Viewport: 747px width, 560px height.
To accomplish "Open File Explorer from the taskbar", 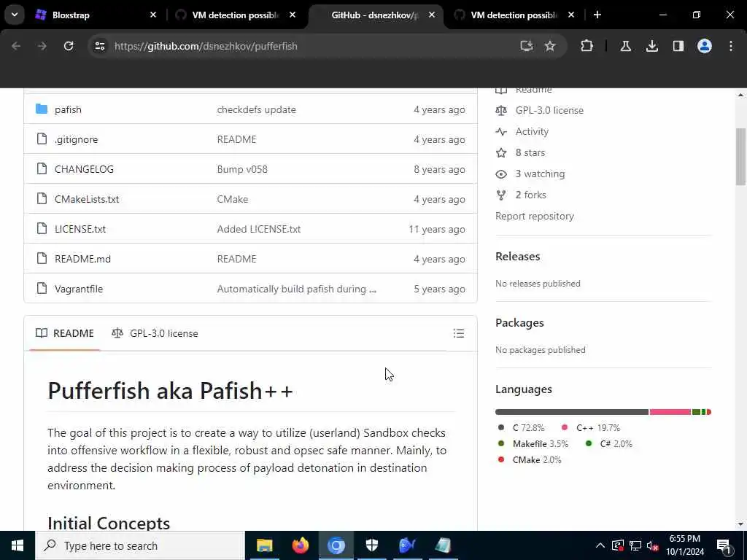I will point(264,545).
